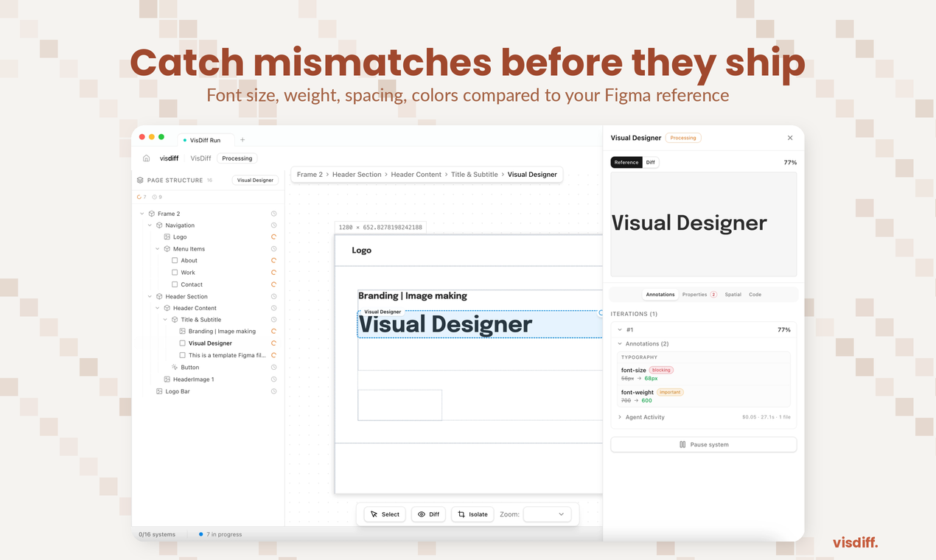Screen dimensions: 936x560
Task: Click the image icon beside Logo row
Action: pyautogui.click(x=167, y=237)
